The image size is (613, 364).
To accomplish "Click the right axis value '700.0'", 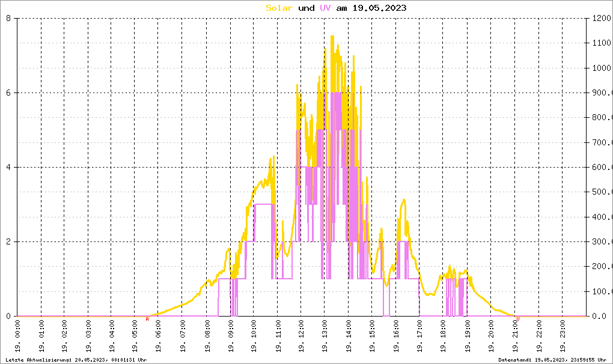I will pos(602,142).
